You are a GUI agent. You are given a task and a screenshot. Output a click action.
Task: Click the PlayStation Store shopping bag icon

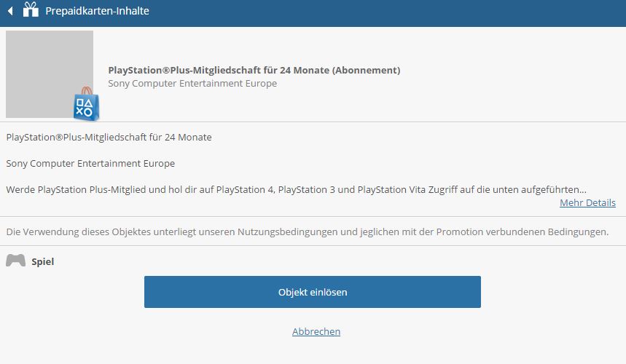pos(86,104)
